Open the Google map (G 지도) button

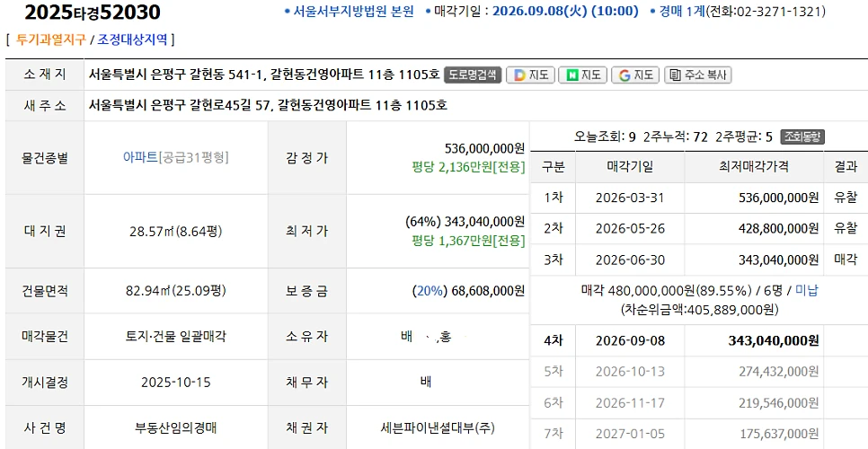pyautogui.click(x=635, y=75)
